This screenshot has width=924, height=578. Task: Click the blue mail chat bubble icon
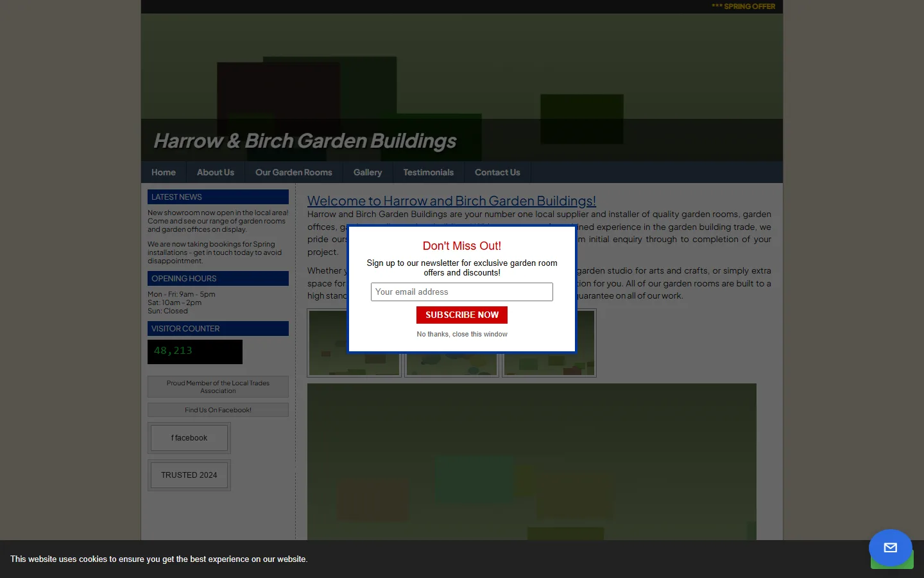pos(890,548)
